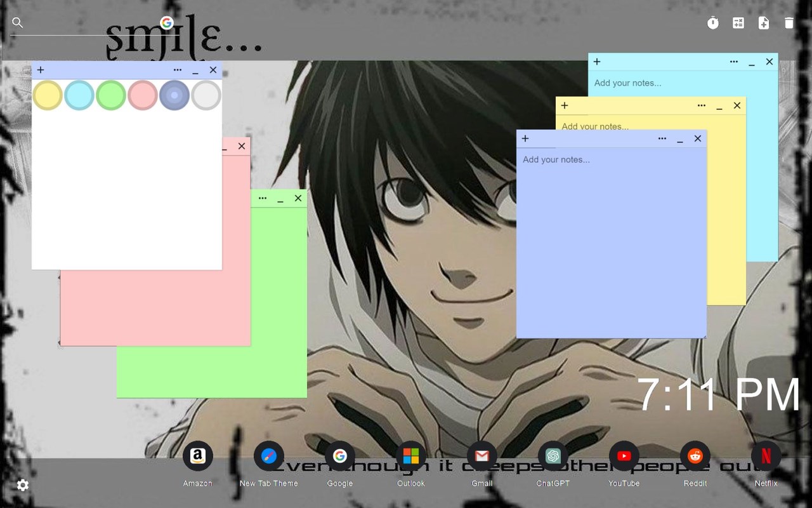Close the green note
The image size is (812, 508).
coord(298,198)
